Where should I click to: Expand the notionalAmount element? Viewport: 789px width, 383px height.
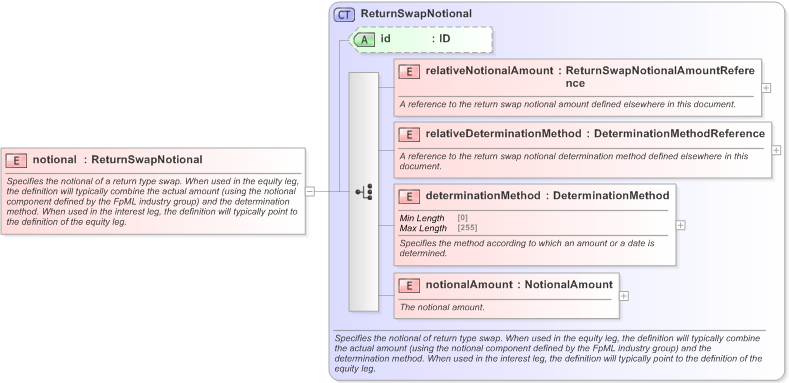[x=623, y=296]
